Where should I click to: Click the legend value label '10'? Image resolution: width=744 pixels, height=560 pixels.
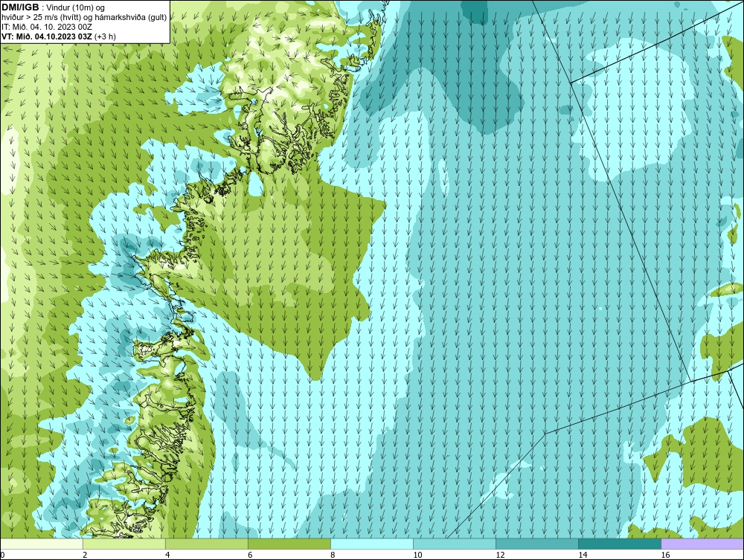tap(417, 555)
